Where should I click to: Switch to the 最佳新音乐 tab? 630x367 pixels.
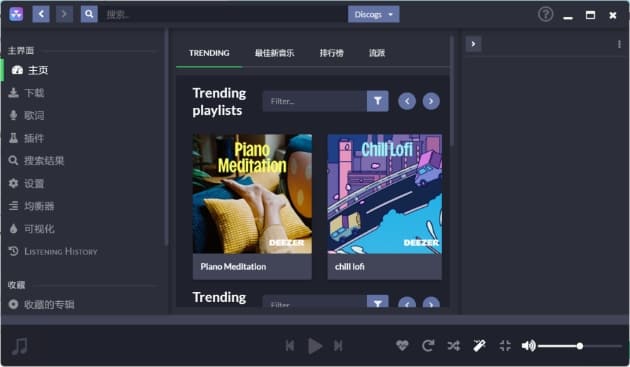pos(274,53)
